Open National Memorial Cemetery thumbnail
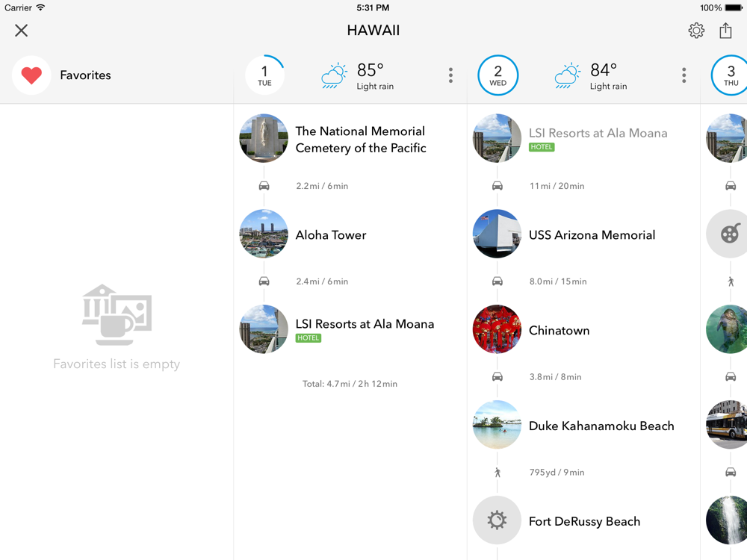Screen dimensions: 747x560 tap(264, 138)
